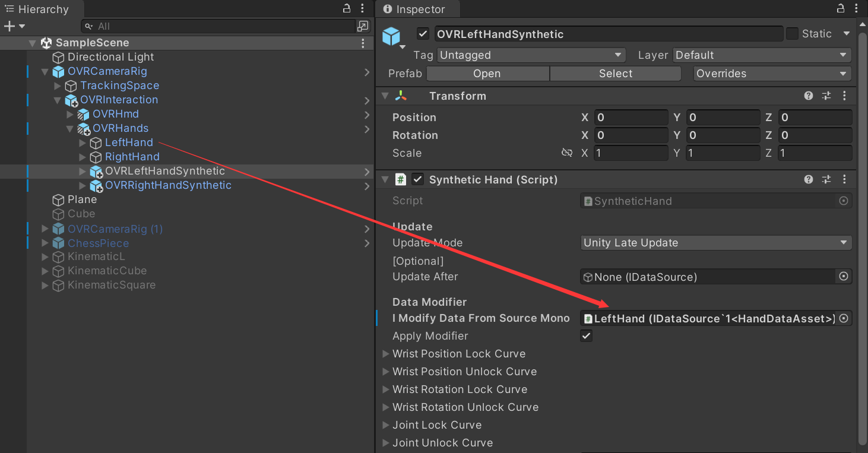Expand Joint Lock Curve foldout
This screenshot has height=453, width=868.
pyautogui.click(x=386, y=425)
